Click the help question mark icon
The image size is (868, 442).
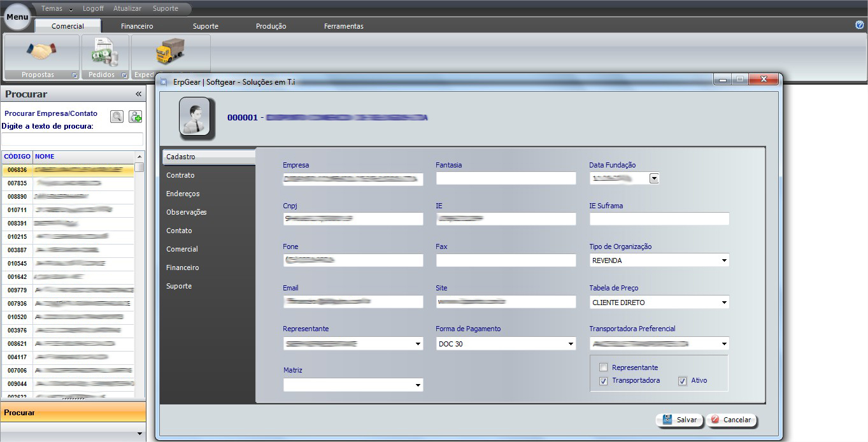[x=859, y=25]
